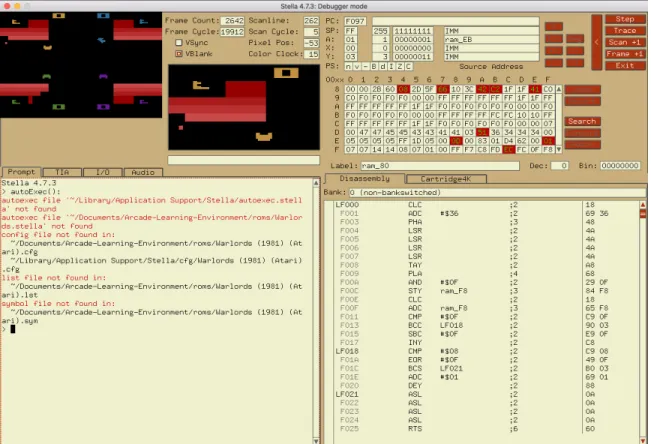
Task: Toggle the 'v' overflow status flag
Action: (x=357, y=66)
